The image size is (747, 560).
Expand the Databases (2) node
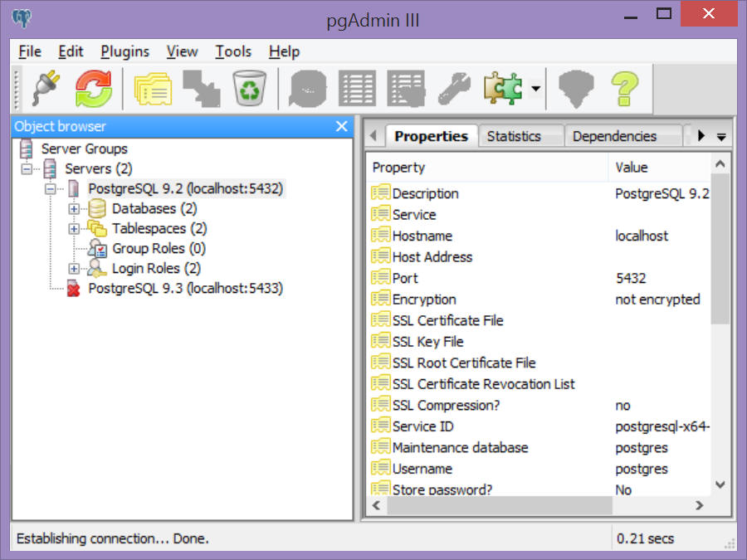click(x=74, y=208)
